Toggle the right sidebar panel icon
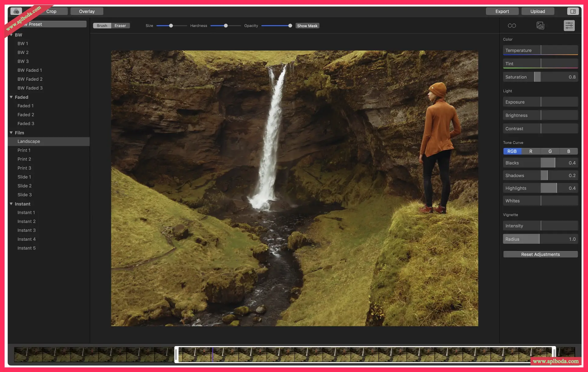This screenshot has height=372, width=588. pos(573,11)
